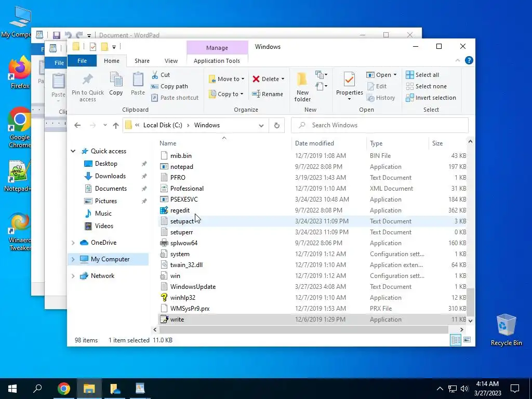Click Invert selection

[431, 98]
